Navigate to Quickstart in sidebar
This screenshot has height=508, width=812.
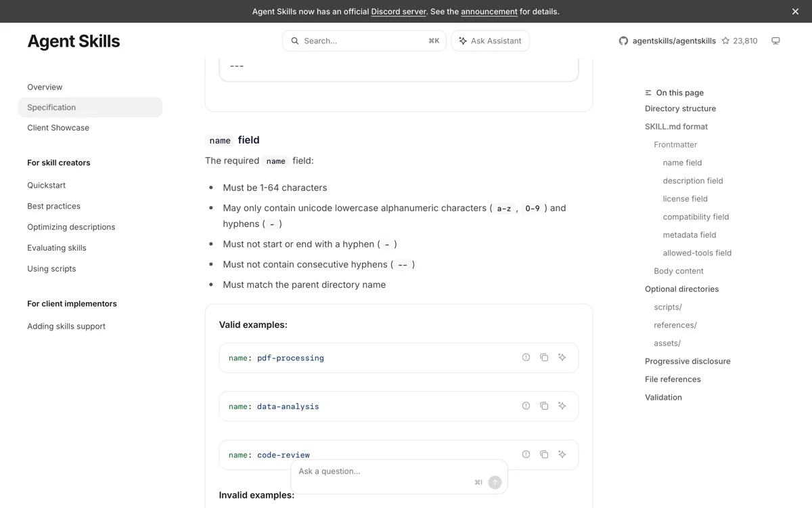pyautogui.click(x=46, y=185)
